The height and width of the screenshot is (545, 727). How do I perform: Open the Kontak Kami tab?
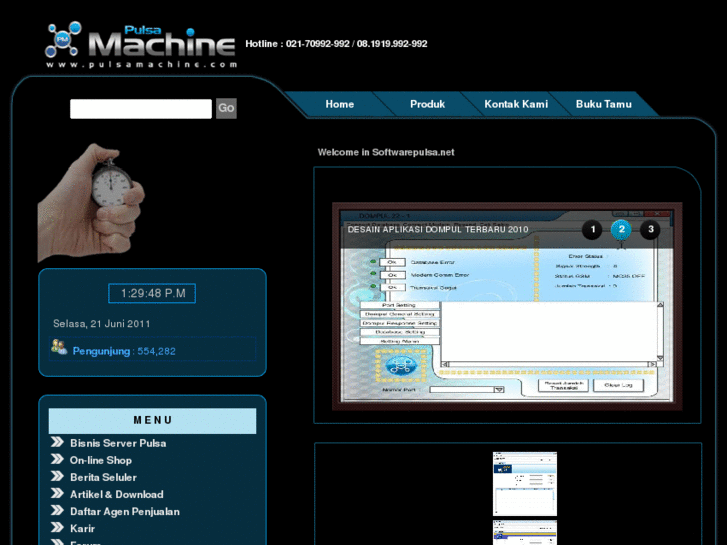(516, 104)
